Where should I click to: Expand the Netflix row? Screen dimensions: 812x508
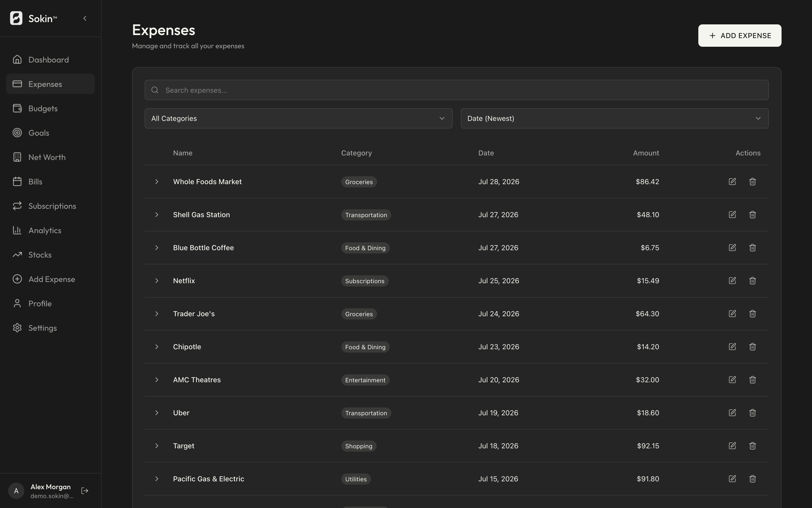point(157,280)
